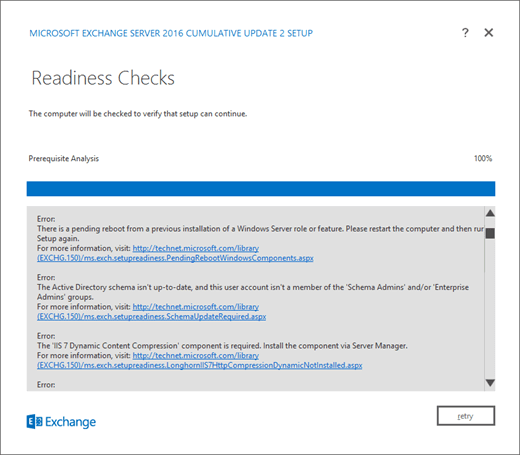This screenshot has width=520, height=455.
Task: Click the scrollbar thumb in error list
Action: pos(490,233)
